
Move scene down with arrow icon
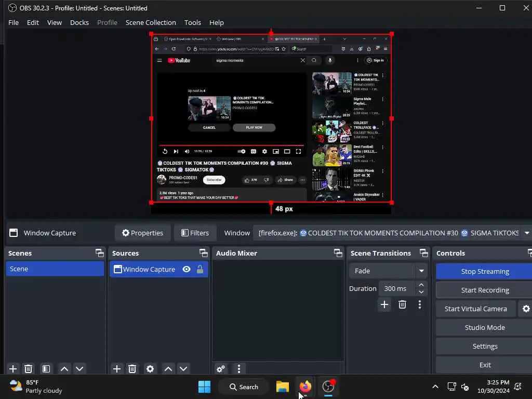click(x=79, y=369)
